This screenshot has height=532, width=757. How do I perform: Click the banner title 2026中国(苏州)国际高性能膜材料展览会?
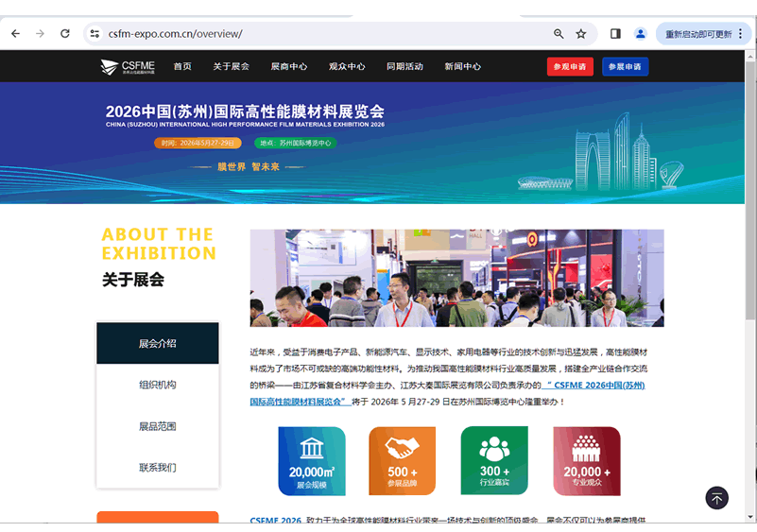pos(245,112)
